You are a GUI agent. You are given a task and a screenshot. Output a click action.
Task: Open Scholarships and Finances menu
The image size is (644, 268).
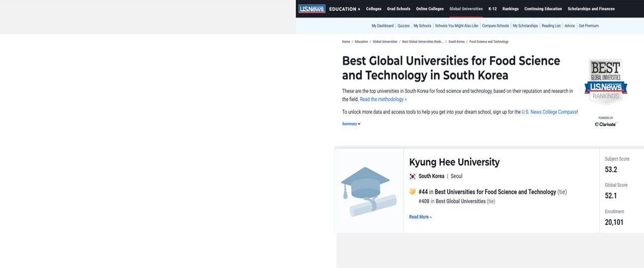point(591,9)
